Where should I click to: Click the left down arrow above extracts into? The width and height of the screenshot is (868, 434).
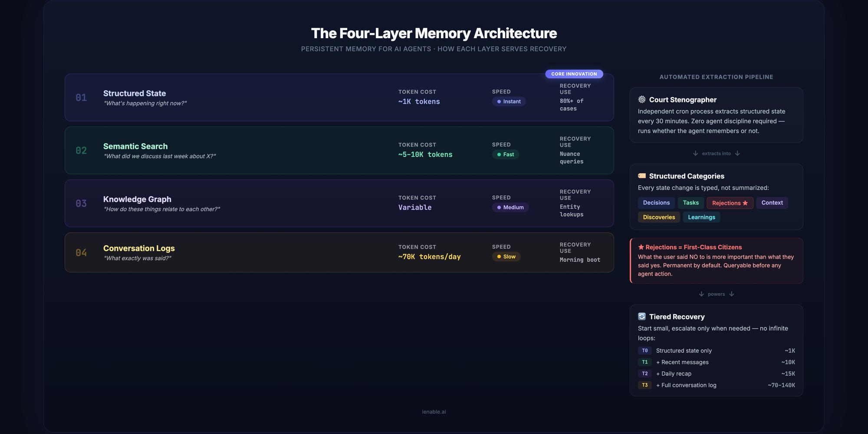click(x=695, y=153)
